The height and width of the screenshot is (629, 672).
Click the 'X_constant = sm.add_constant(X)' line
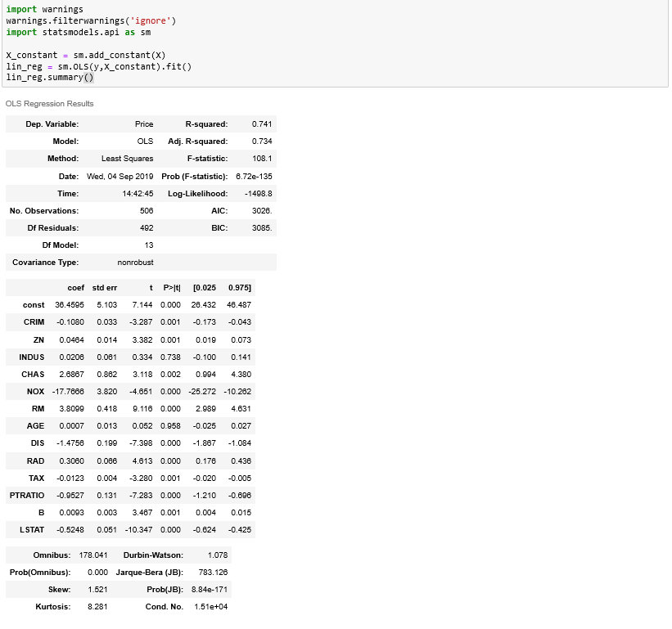86,56
